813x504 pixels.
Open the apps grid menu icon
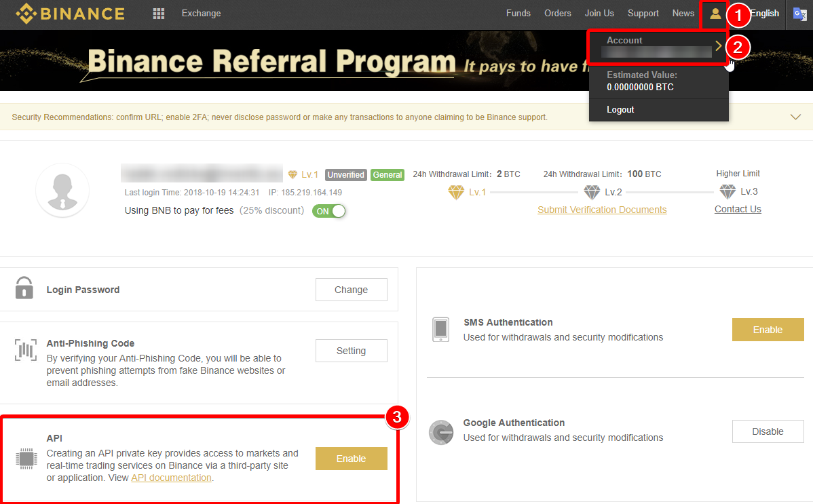(159, 14)
